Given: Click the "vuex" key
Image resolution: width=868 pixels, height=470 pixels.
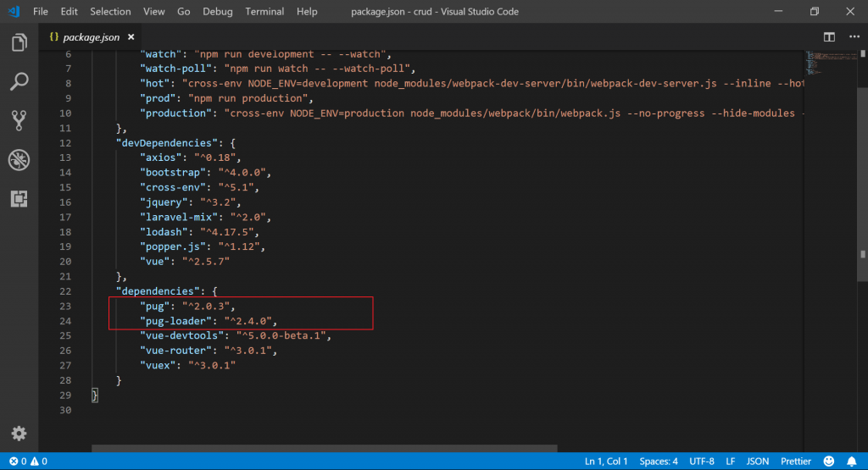Looking at the screenshot, I should point(158,366).
